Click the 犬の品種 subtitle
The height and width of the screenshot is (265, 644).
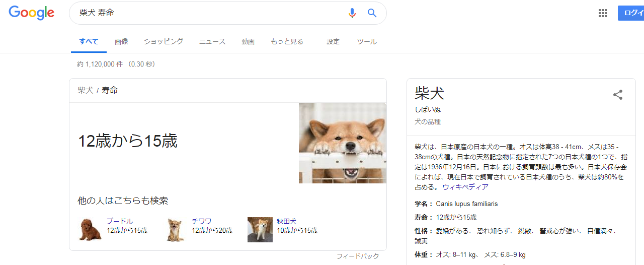pyautogui.click(x=428, y=122)
